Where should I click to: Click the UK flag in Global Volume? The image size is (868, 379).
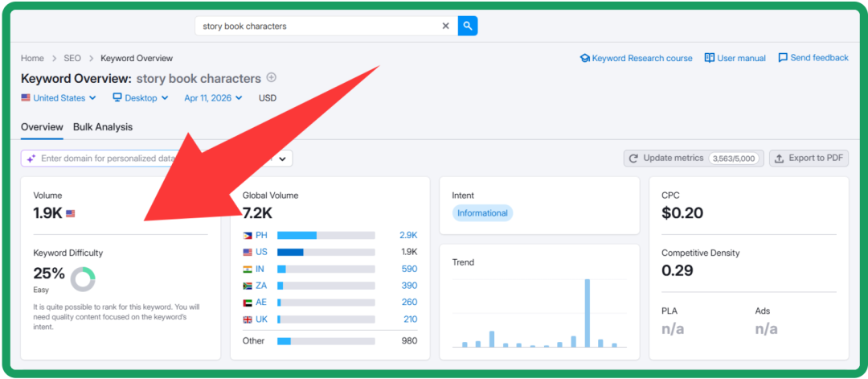248,319
